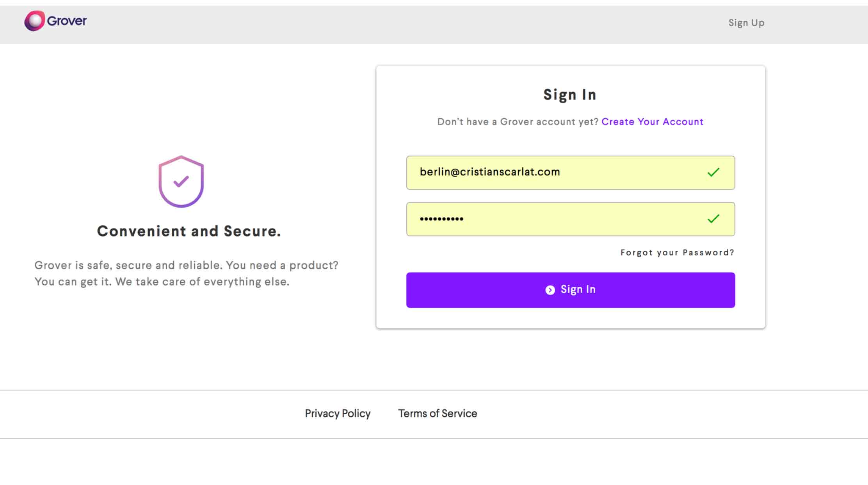Focus the masked password input field
This screenshot has height=485, width=868.
(x=571, y=219)
